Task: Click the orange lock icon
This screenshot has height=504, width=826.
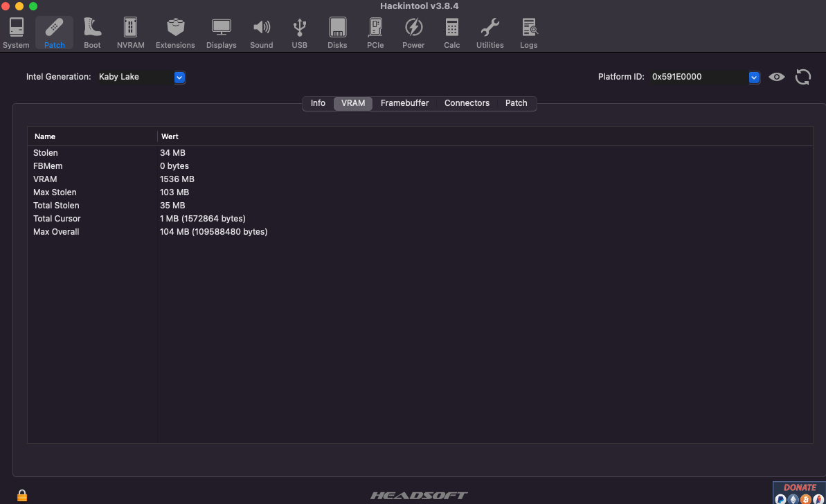Action: pos(22,495)
